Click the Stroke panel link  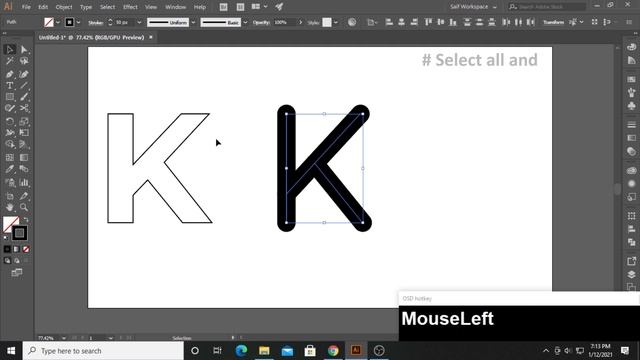(96, 22)
